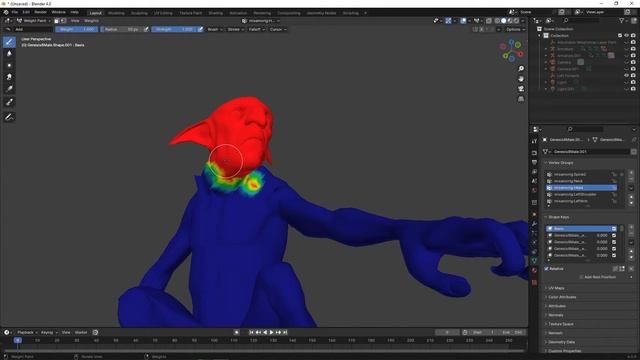Select the Draw weight paint brush tool
This screenshot has height=360, width=640.
click(9, 42)
